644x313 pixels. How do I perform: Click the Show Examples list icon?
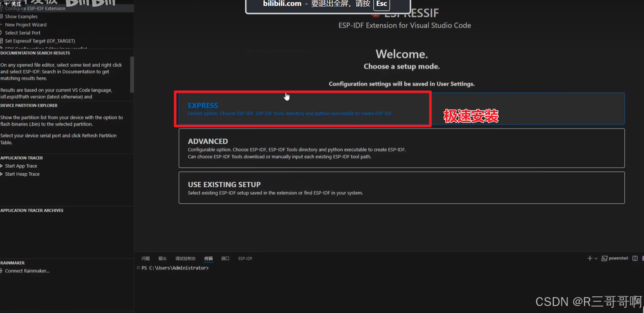coord(1,17)
